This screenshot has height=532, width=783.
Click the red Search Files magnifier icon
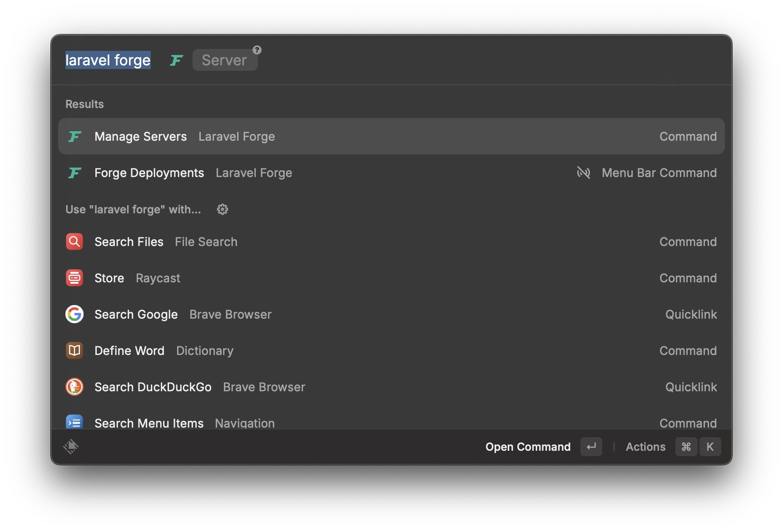click(x=74, y=241)
